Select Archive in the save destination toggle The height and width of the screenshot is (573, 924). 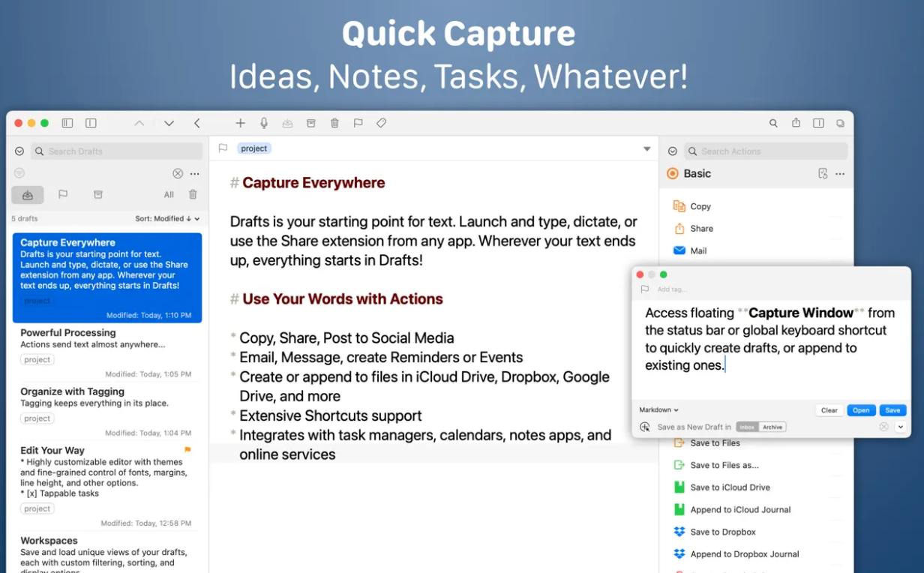click(772, 427)
